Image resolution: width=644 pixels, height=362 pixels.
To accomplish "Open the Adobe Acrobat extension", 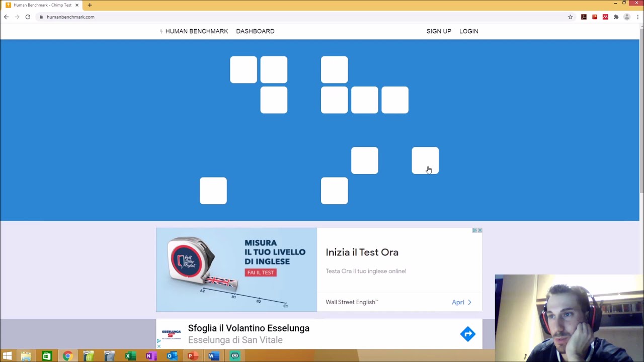I will [584, 17].
